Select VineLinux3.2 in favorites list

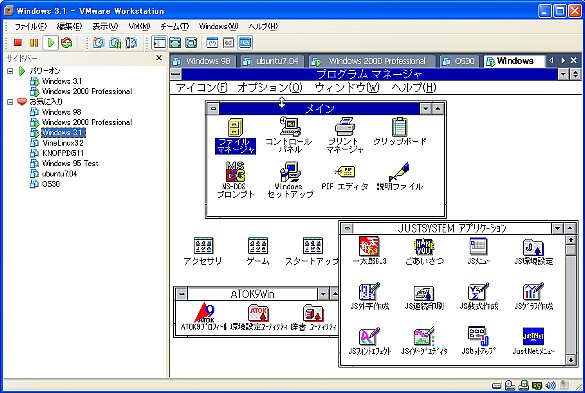tap(63, 143)
